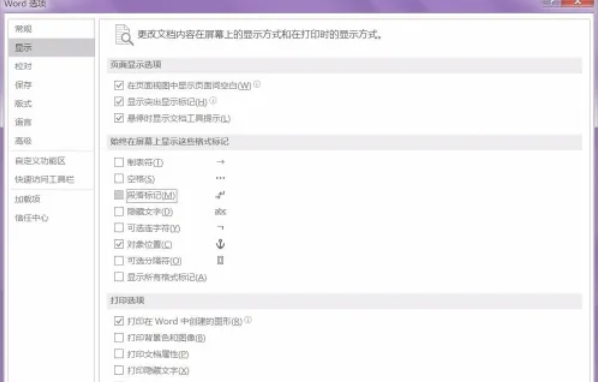
Task: Click the 页面显示选项 section header
Action: [x=344, y=65]
